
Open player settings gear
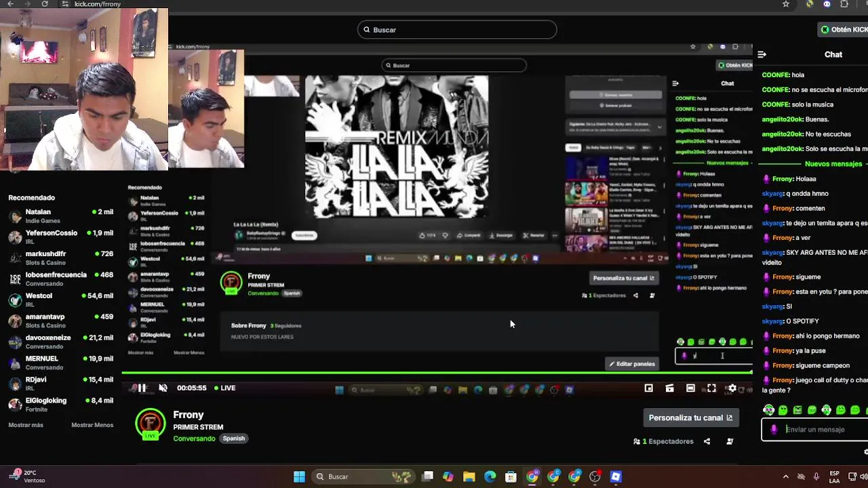pyautogui.click(x=732, y=388)
